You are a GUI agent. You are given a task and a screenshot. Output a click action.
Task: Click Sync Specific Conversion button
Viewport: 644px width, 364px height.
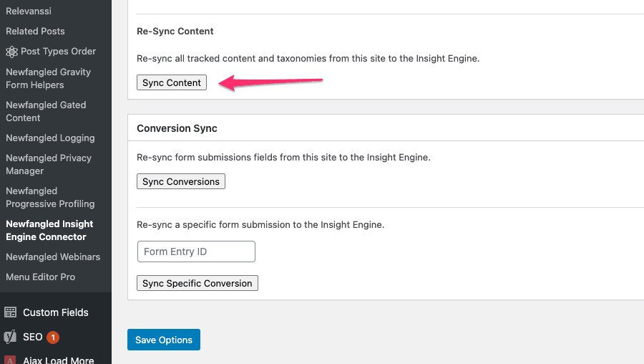click(x=197, y=283)
